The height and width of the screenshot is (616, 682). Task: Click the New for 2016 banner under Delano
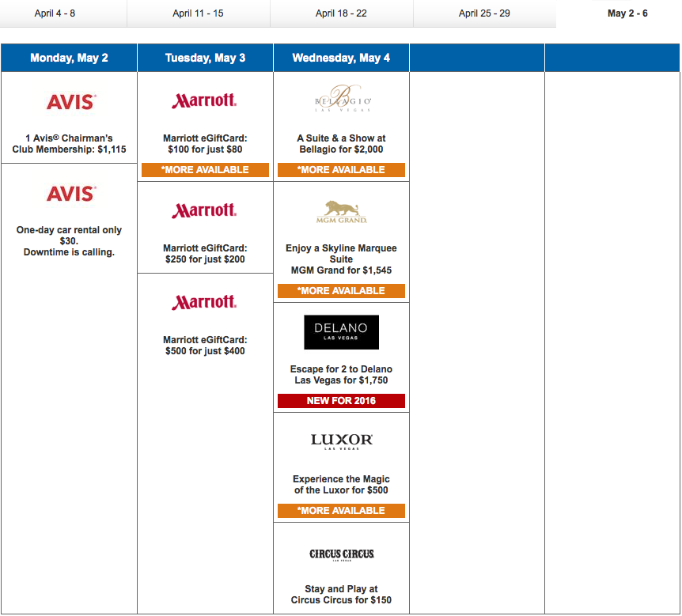click(x=342, y=401)
